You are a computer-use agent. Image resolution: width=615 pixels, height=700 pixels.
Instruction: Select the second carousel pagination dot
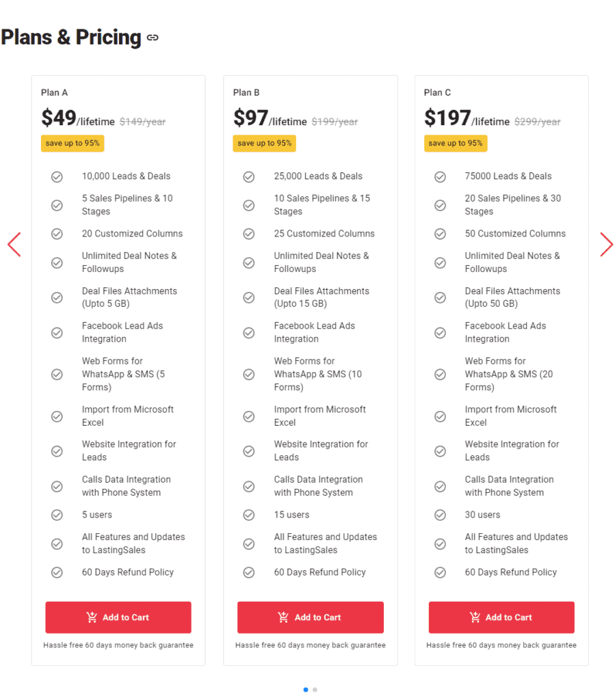pyautogui.click(x=315, y=690)
